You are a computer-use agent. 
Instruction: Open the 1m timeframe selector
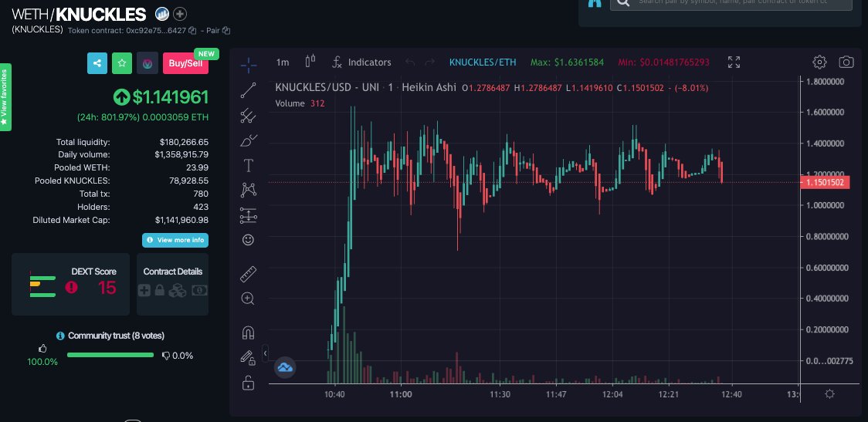283,62
